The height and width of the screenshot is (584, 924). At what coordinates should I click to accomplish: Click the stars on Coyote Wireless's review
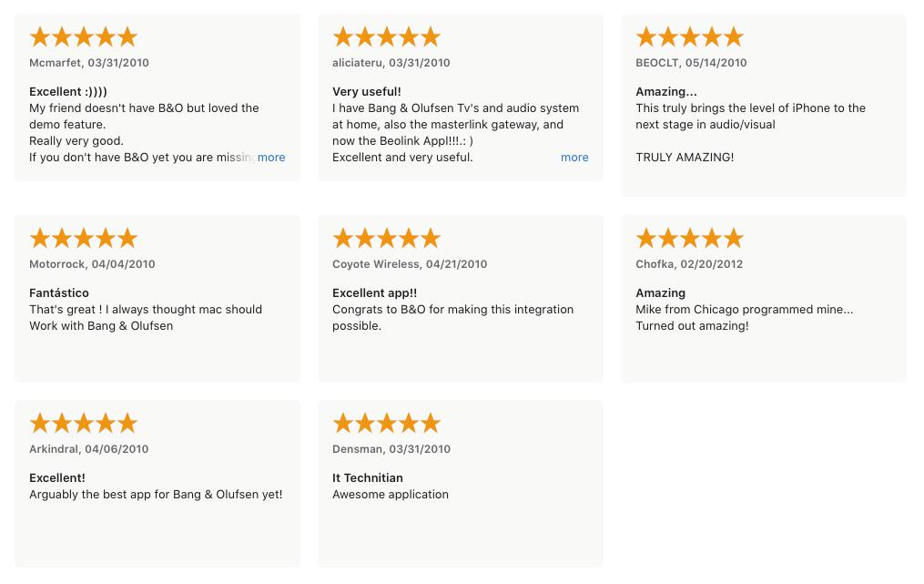[x=387, y=239]
